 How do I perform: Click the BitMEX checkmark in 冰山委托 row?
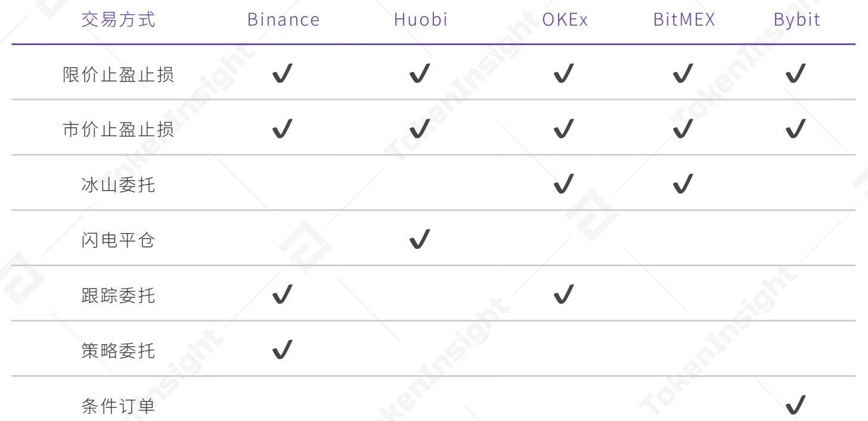tap(683, 185)
